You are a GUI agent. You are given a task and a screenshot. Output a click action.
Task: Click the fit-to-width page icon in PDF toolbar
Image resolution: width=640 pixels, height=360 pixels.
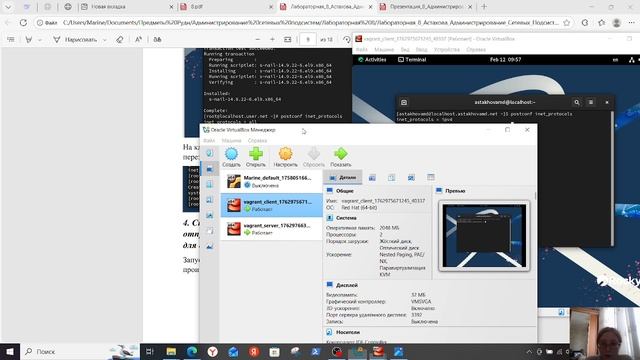288,39
